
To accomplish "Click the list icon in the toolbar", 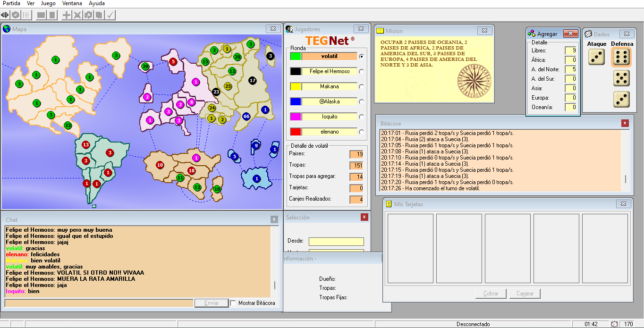I will [x=26, y=15].
